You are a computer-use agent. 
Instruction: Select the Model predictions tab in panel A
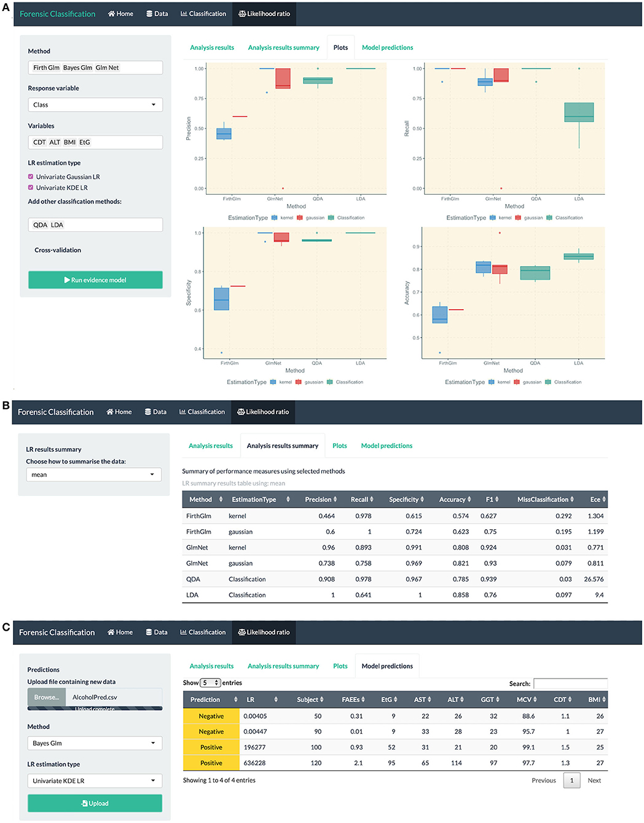point(388,47)
